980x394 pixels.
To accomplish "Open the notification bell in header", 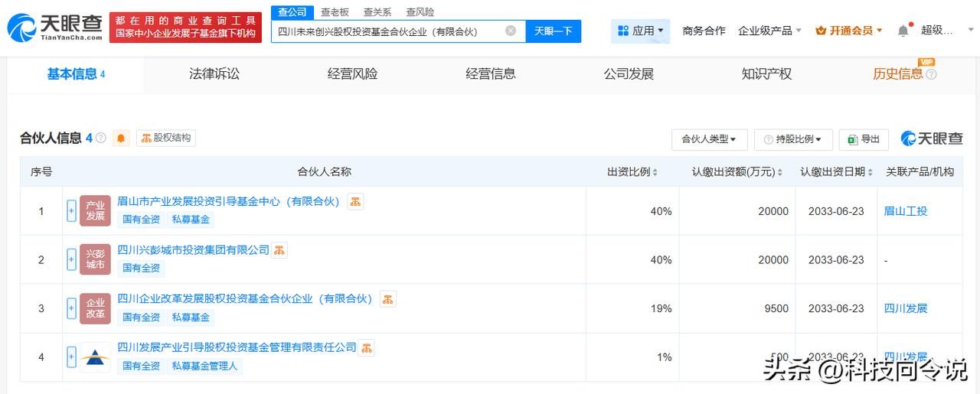I will point(903,31).
